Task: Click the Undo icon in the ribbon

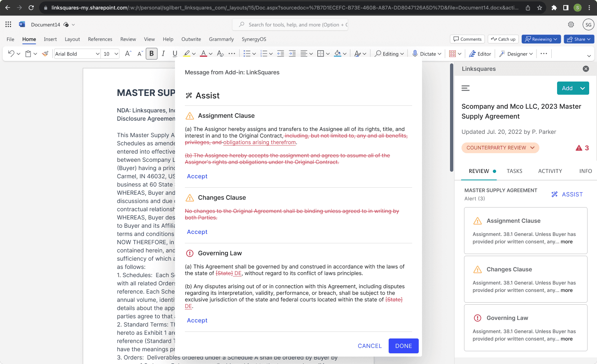Action: point(11,54)
